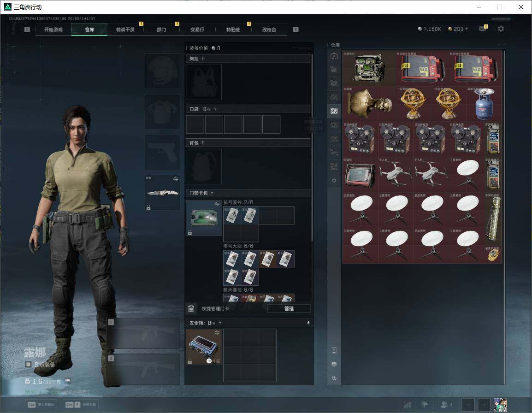Select secondary weapon slot 2
This screenshot has height=413, width=532.
(144, 369)
